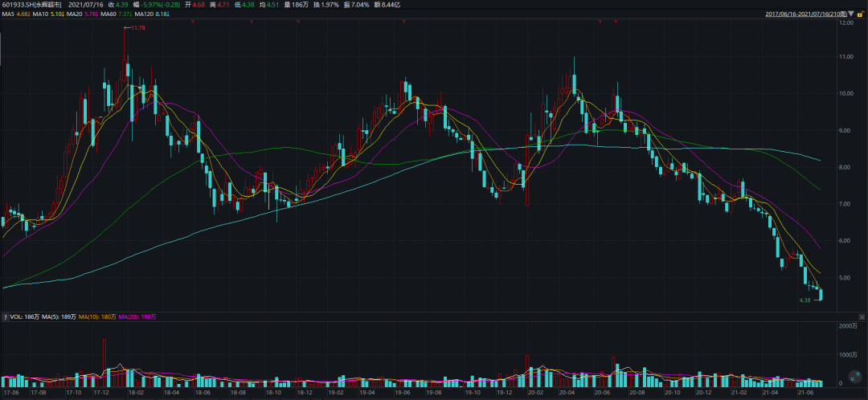Jump to 17-12 on the date axis

click(101, 392)
